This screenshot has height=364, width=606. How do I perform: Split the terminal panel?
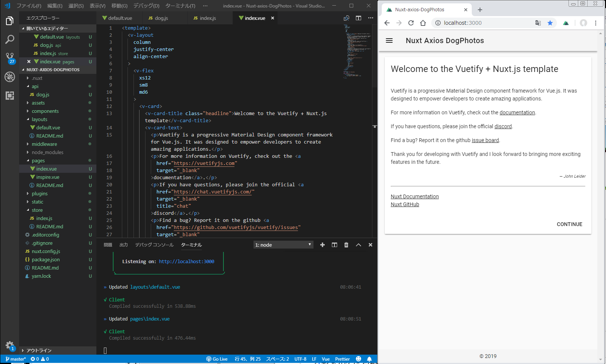click(x=334, y=245)
